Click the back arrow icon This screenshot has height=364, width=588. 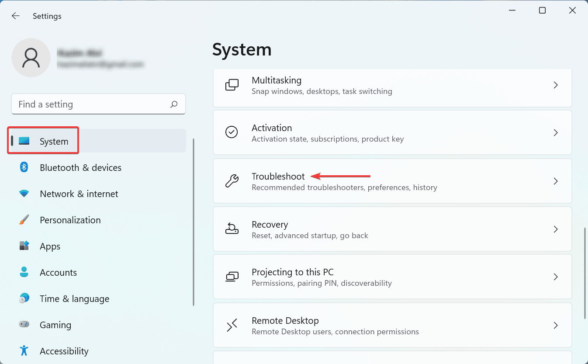16,16
